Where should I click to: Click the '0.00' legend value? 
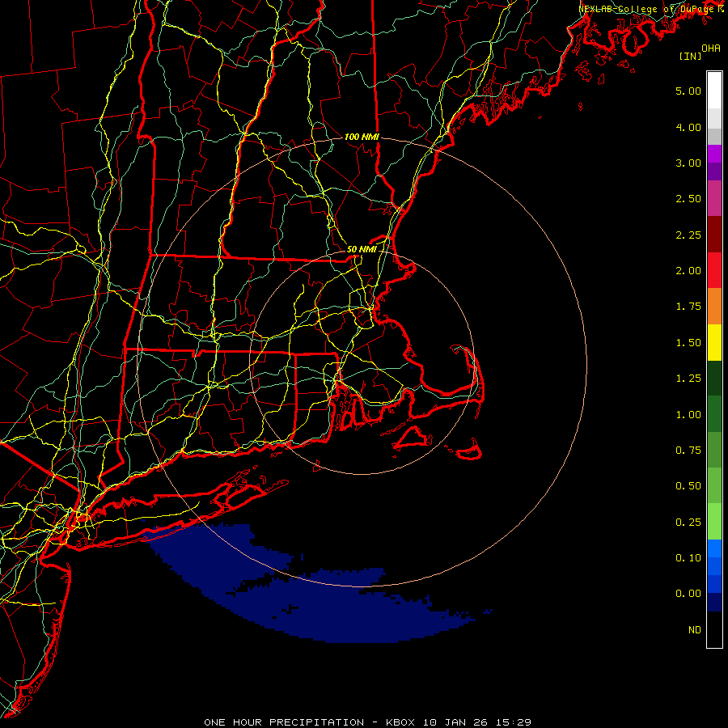688,594
